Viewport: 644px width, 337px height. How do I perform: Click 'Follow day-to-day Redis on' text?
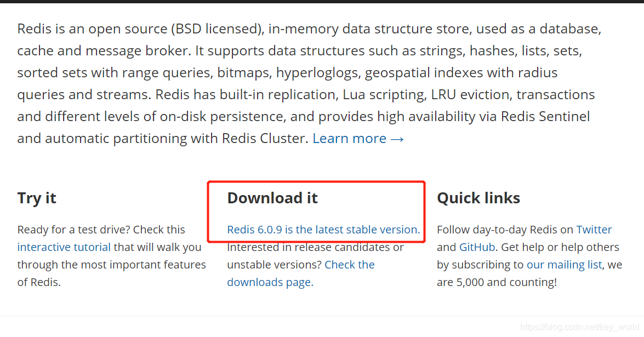(x=505, y=230)
